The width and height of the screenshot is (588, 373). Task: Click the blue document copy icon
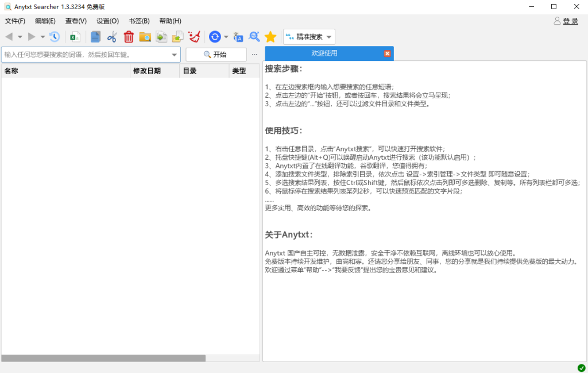pyautogui.click(x=96, y=37)
